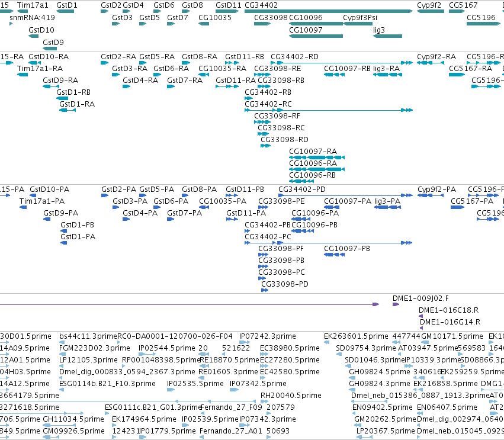Click the snmRNA:419 gene label
Viewport: 504px width, 440px height.
tap(32, 18)
